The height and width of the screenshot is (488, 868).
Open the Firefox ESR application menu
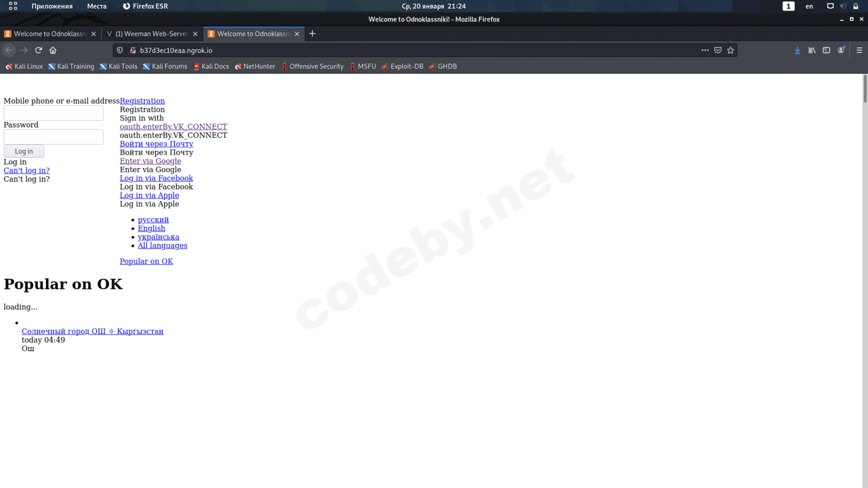(145, 6)
